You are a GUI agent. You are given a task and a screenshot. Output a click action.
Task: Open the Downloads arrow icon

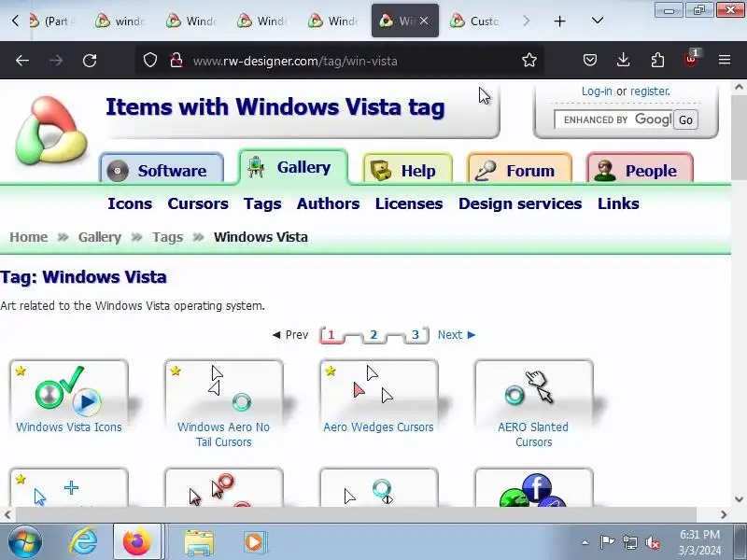point(623,60)
